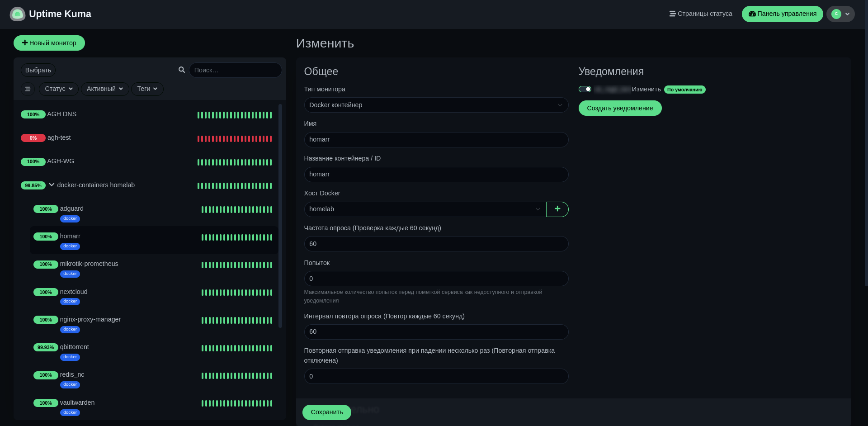This screenshot has height=426, width=868.
Task: Click the Uptime Kuma logo icon
Action: [17, 14]
